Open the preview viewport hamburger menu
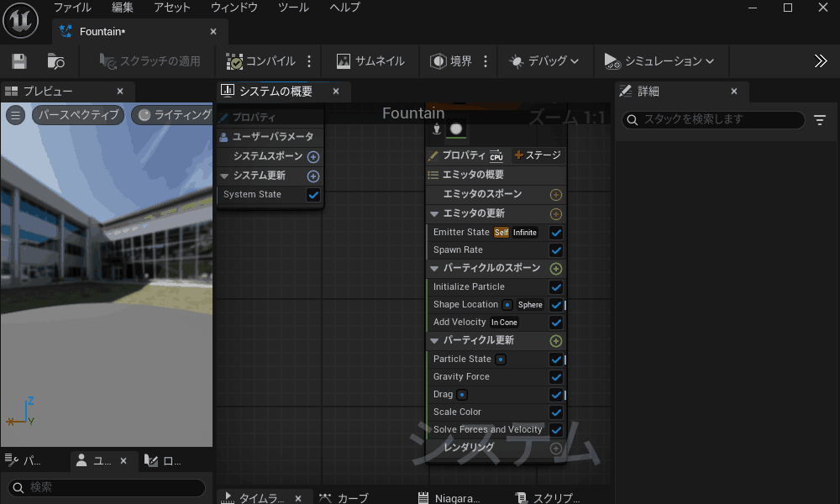 pos(15,115)
